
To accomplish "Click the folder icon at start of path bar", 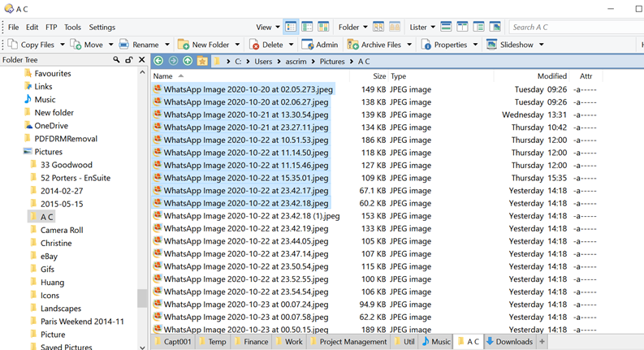I will pos(217,61).
